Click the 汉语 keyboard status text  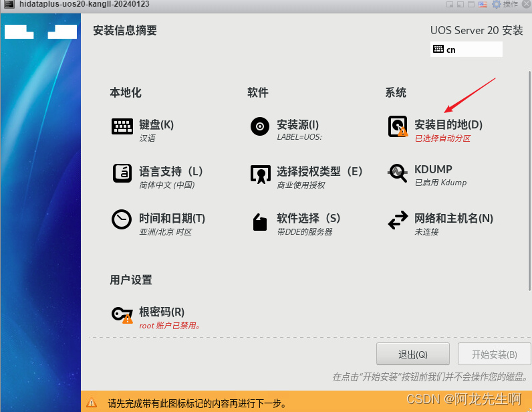click(147, 138)
